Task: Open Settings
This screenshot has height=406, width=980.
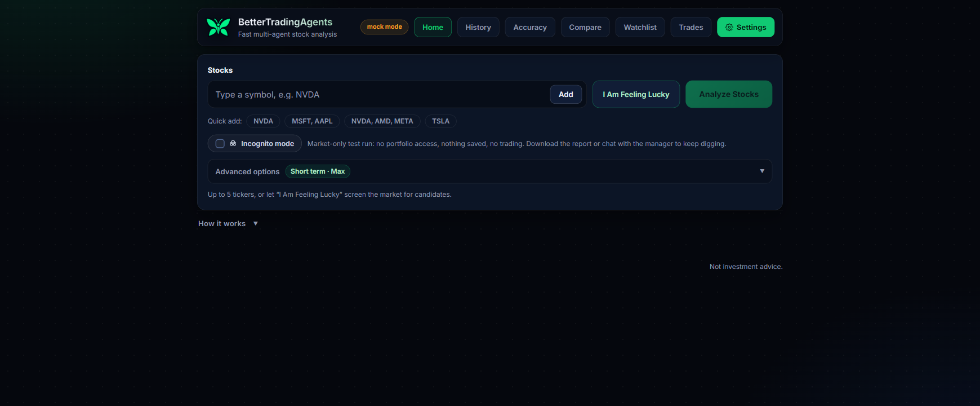Action: (x=746, y=27)
